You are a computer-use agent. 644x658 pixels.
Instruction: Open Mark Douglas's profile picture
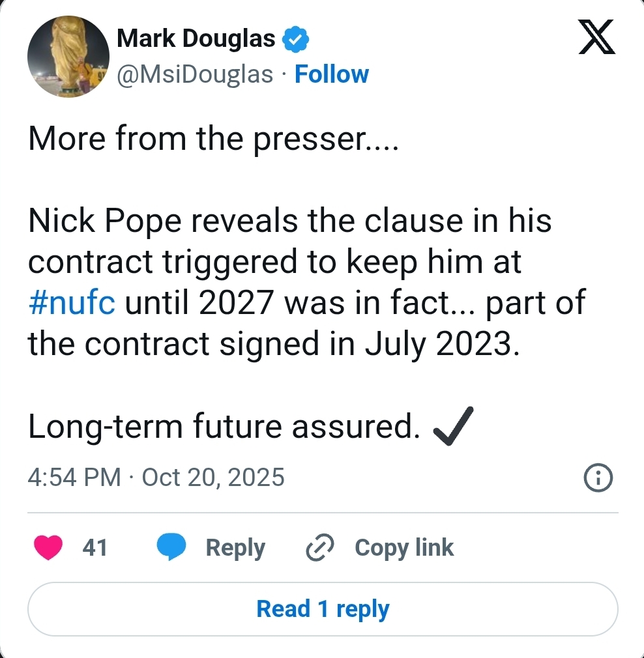tap(68, 57)
